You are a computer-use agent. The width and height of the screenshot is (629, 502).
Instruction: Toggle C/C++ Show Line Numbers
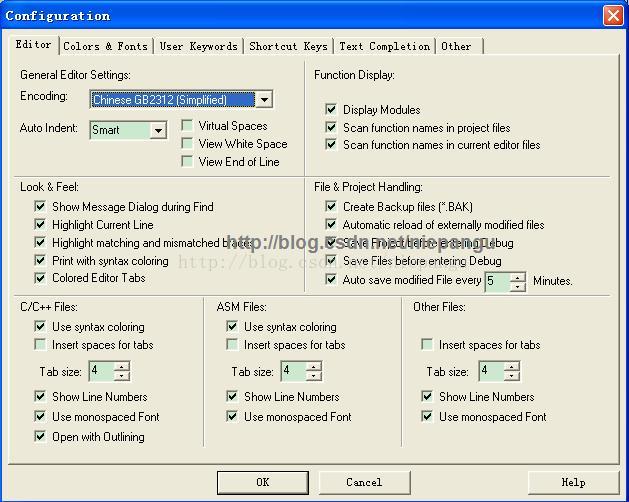pos(40,396)
